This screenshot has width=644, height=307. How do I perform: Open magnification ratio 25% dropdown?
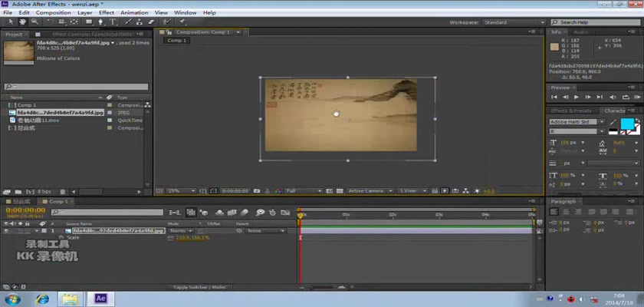181,191
